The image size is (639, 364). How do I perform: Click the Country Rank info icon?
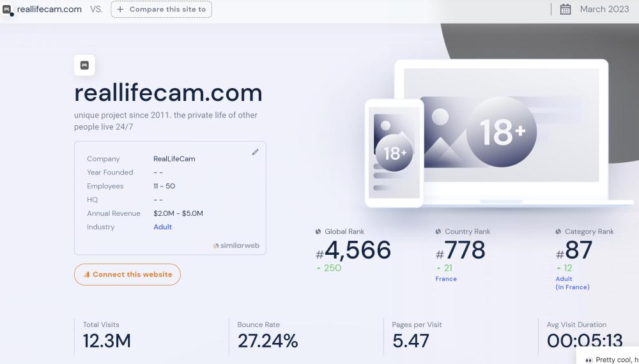coord(438,232)
